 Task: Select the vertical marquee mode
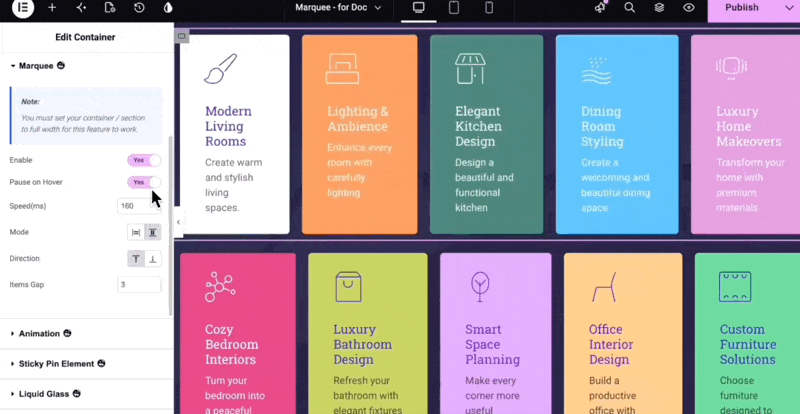pos(153,232)
